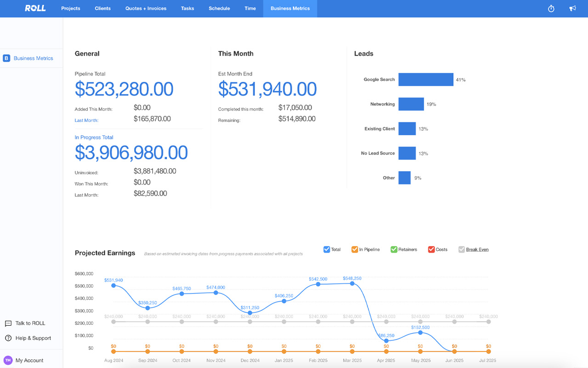Click the $311,250 data point for Dec 2024
588x368 pixels.
(250, 313)
